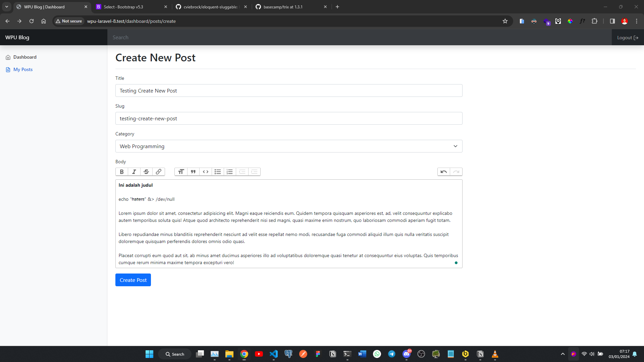Click the Undo icon in editor toolbar
Viewport: 644px width, 362px height.
(x=444, y=172)
